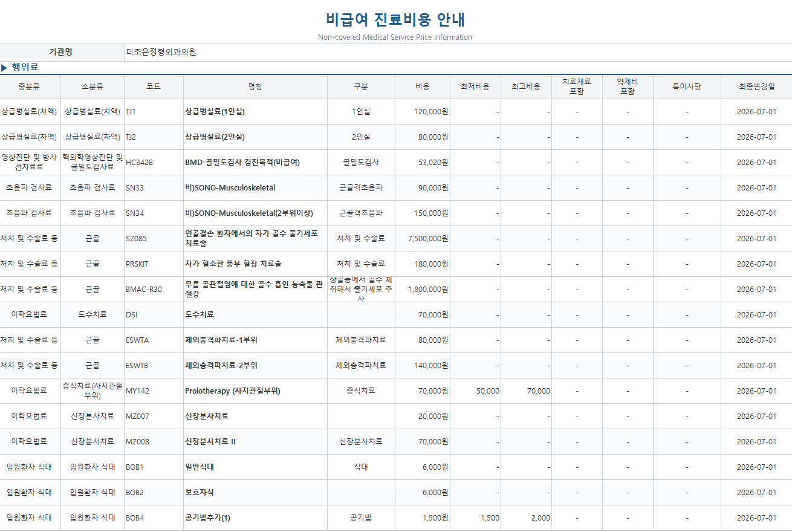Click Prolotherapy (사지관절부위) item name
This screenshot has height=532, width=792.
[x=233, y=391]
